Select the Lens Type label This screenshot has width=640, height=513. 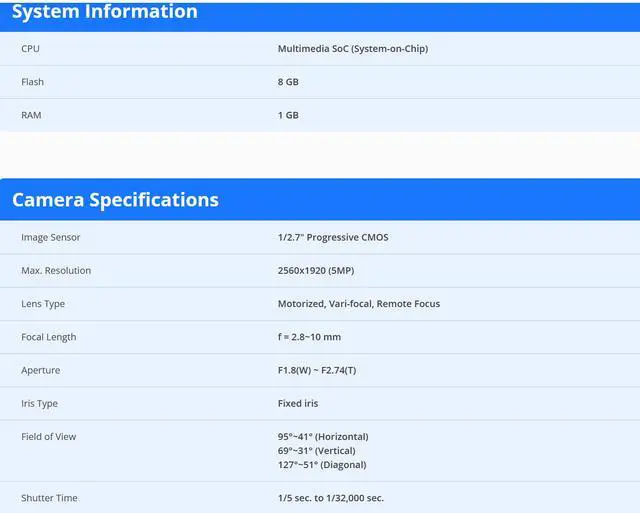coord(43,304)
